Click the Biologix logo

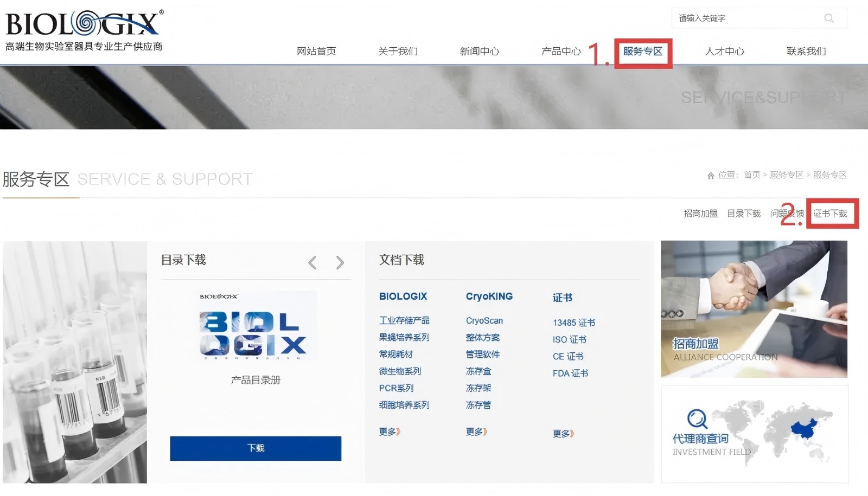(x=84, y=24)
